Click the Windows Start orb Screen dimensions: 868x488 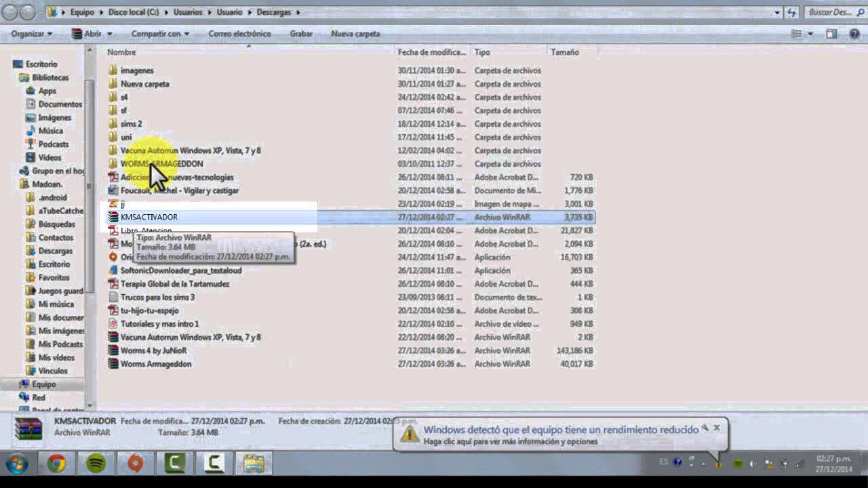tap(16, 464)
